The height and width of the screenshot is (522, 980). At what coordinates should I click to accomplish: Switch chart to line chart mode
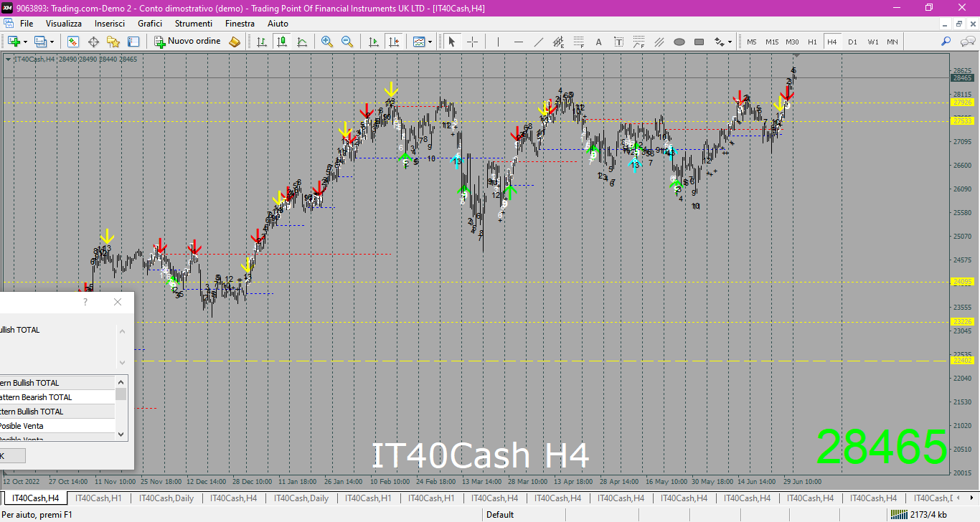click(302, 42)
